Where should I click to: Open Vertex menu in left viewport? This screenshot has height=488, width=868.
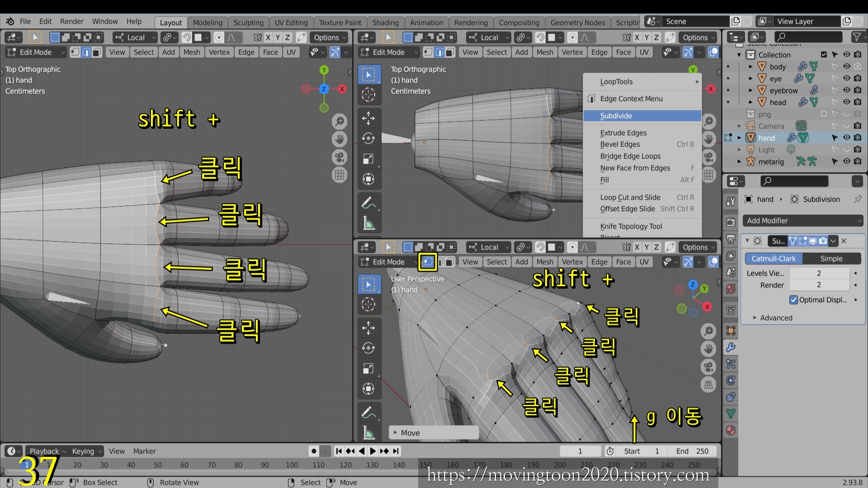coord(219,52)
